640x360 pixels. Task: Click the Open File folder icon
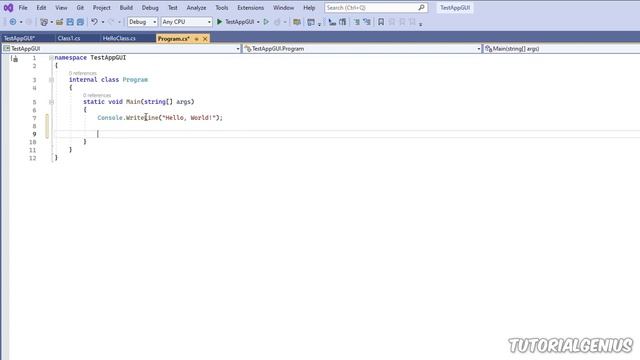60,22
